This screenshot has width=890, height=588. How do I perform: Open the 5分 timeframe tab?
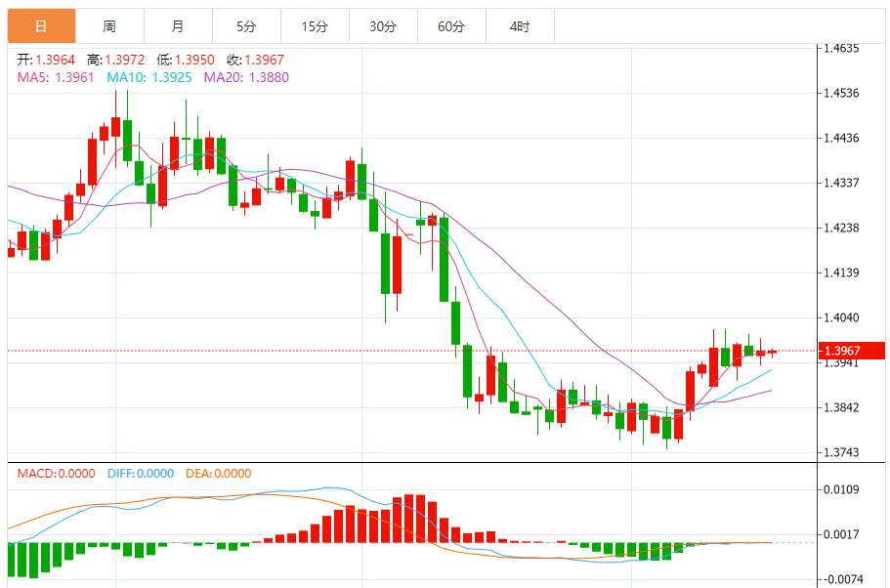pyautogui.click(x=246, y=26)
